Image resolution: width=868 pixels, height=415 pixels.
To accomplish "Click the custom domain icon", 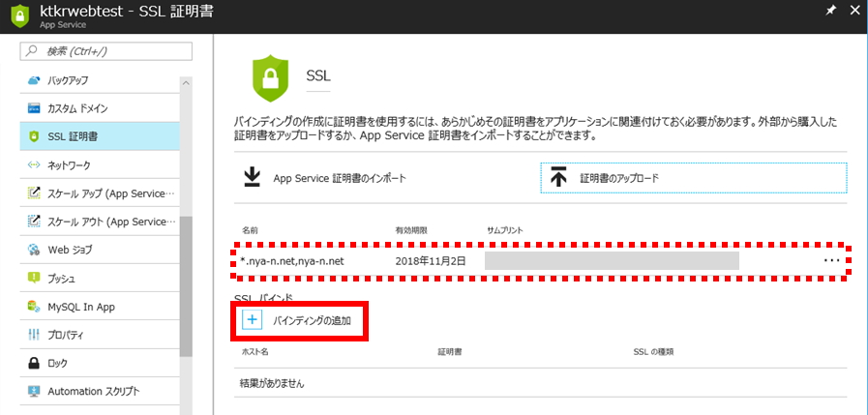I will (34, 108).
